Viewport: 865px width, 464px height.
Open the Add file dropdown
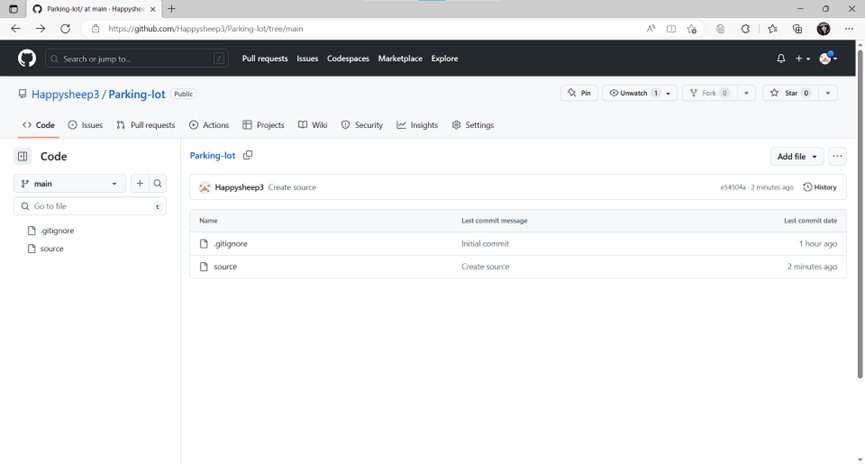[x=797, y=157]
